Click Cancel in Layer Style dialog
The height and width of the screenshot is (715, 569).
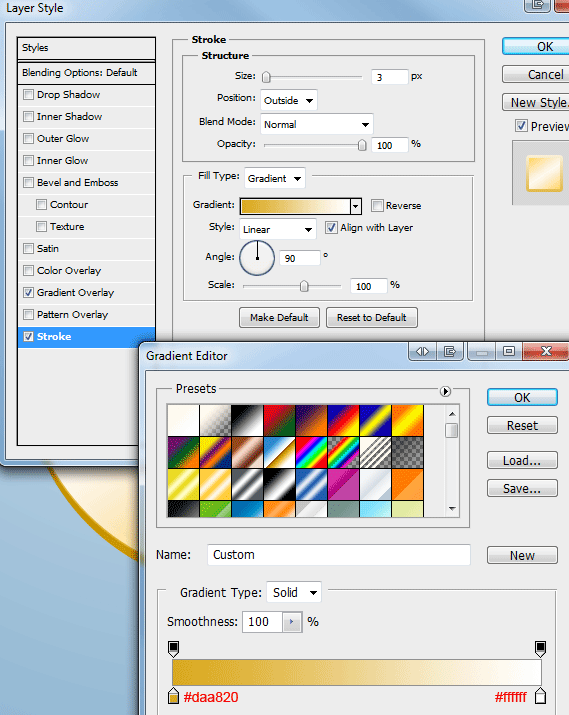[536, 74]
